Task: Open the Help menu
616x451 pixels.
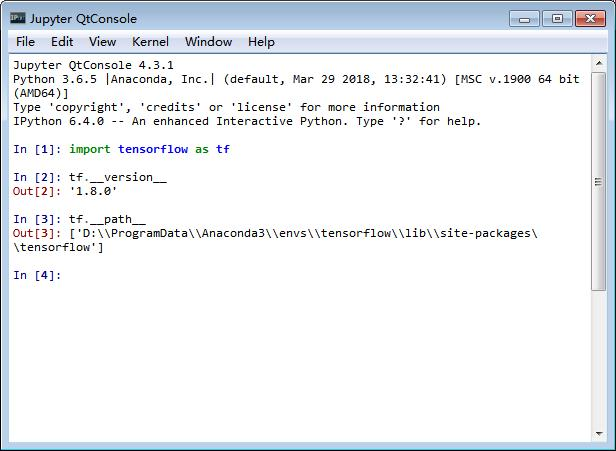Action: tap(261, 42)
